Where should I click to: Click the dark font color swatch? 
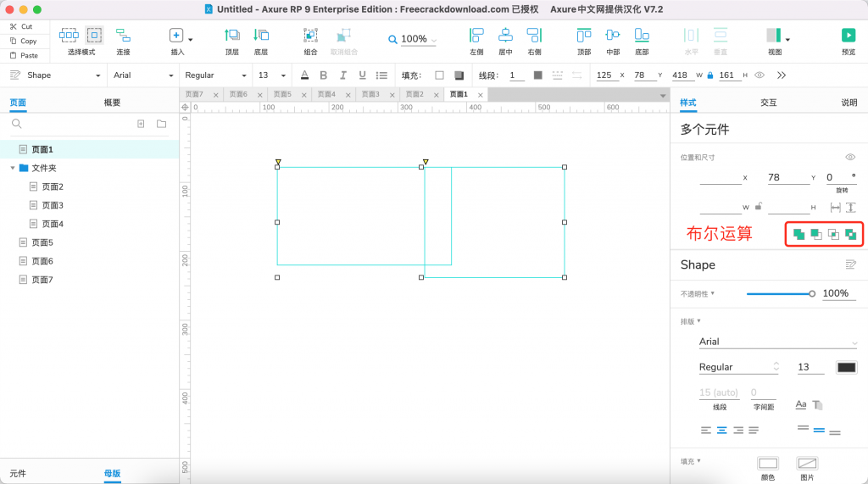point(846,367)
